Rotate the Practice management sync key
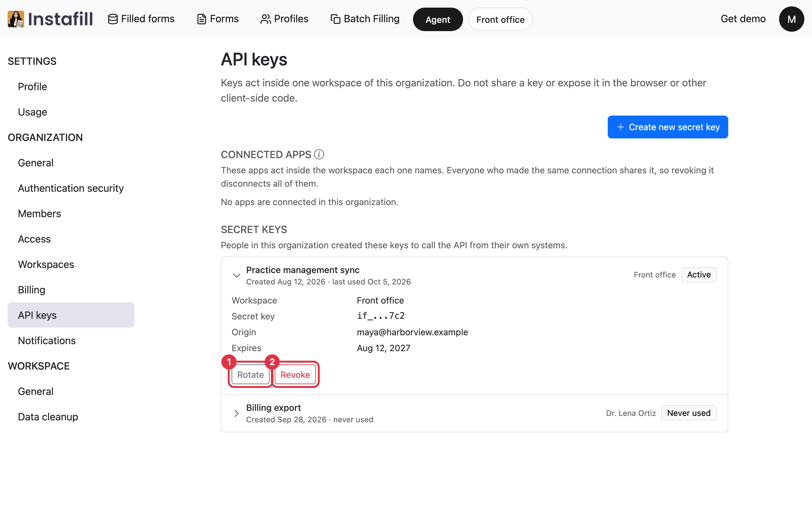This screenshot has width=812, height=508. (x=250, y=375)
